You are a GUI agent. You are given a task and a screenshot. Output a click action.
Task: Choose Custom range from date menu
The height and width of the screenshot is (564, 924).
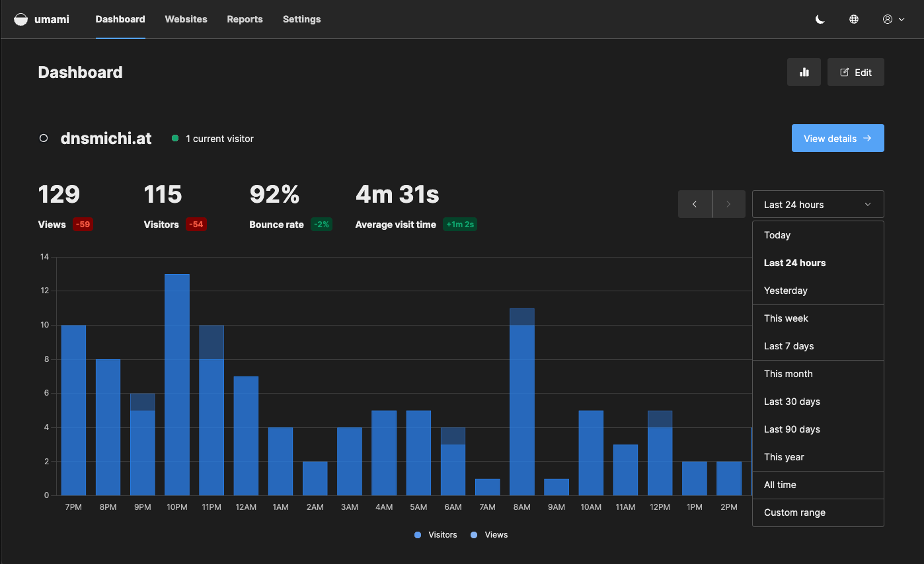tap(794, 512)
